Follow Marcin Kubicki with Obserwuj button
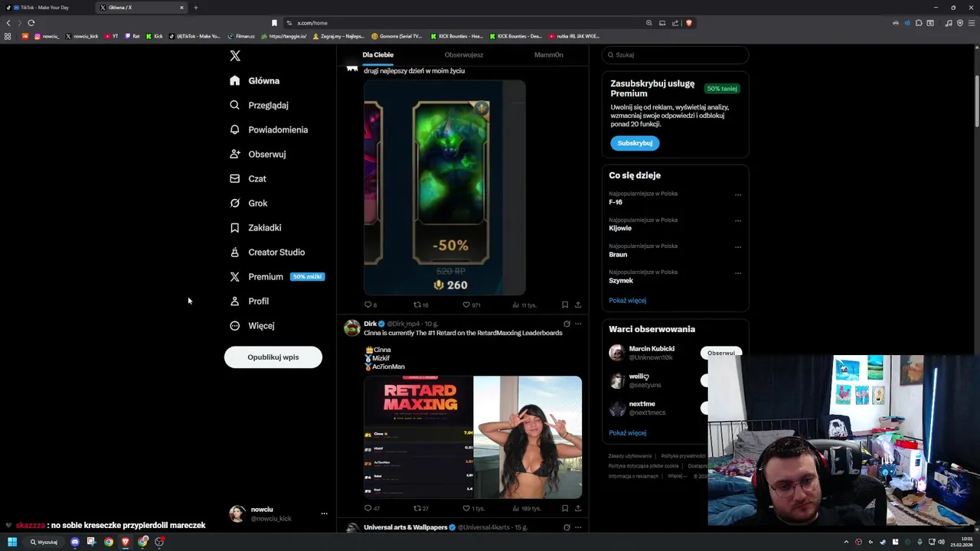The image size is (980, 551). (x=720, y=353)
